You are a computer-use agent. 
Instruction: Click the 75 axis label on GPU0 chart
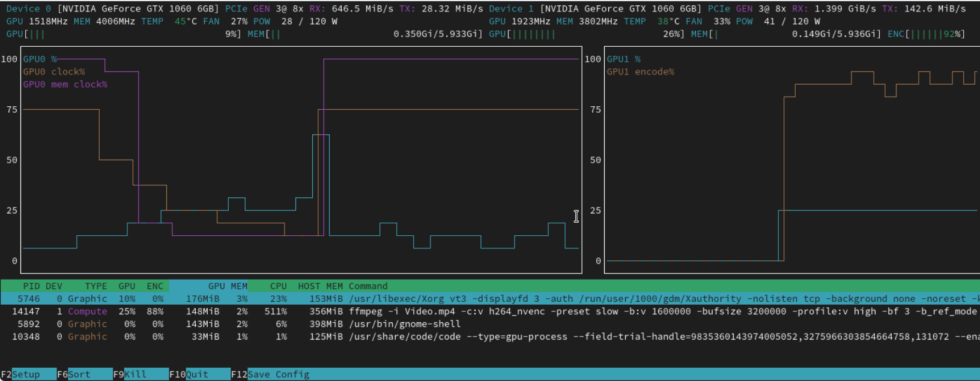[x=12, y=109]
